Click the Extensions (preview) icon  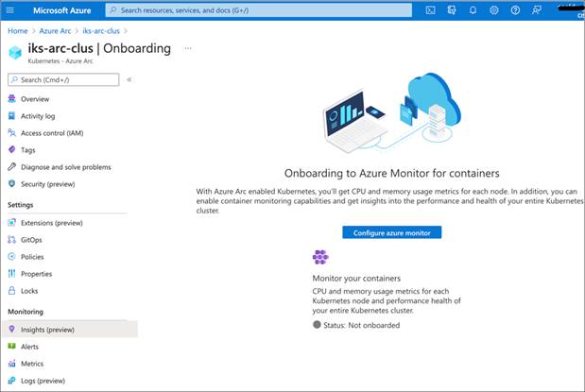point(12,223)
